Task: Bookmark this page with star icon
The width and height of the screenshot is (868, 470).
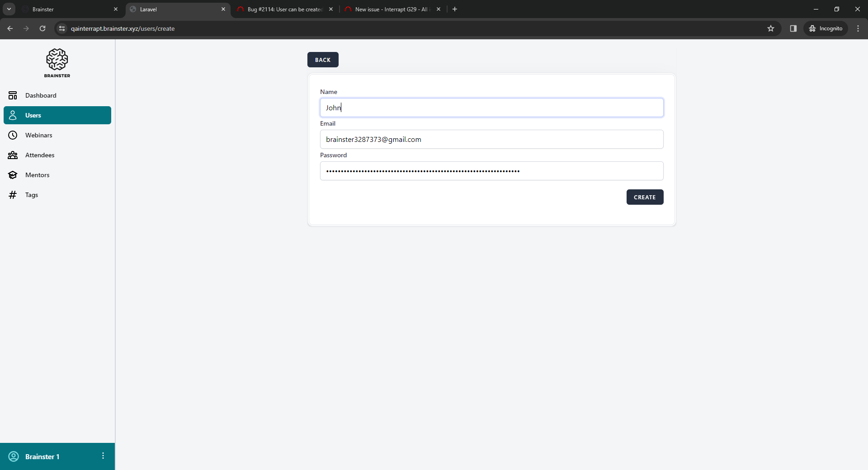Action: (x=771, y=28)
